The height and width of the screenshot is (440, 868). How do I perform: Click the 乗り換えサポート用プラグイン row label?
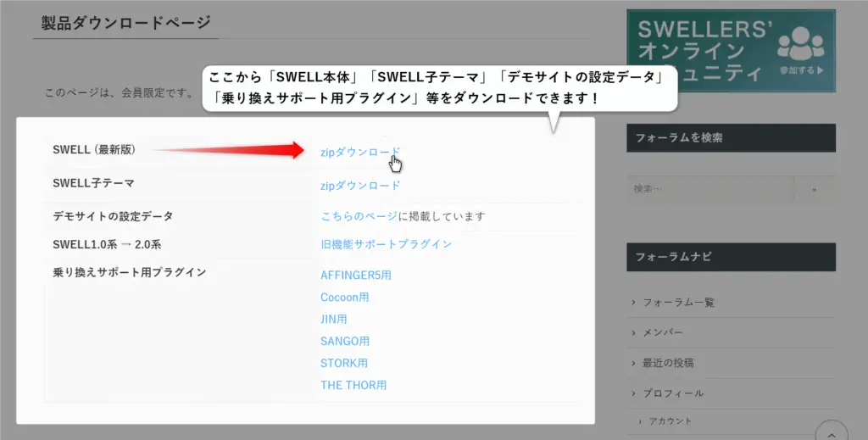[x=130, y=272]
